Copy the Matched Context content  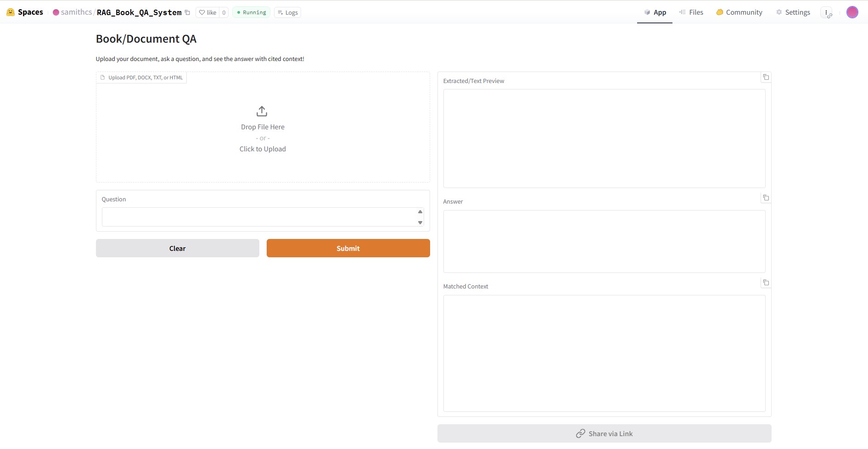(x=766, y=283)
